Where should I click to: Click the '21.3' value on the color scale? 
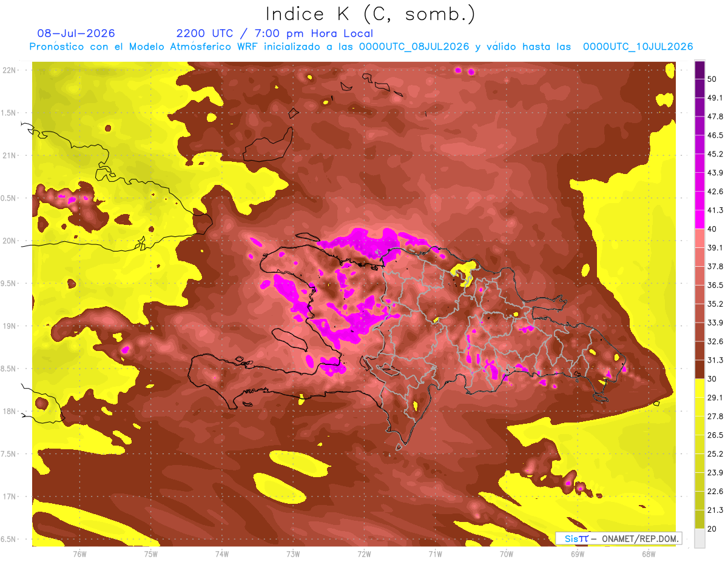(x=715, y=510)
